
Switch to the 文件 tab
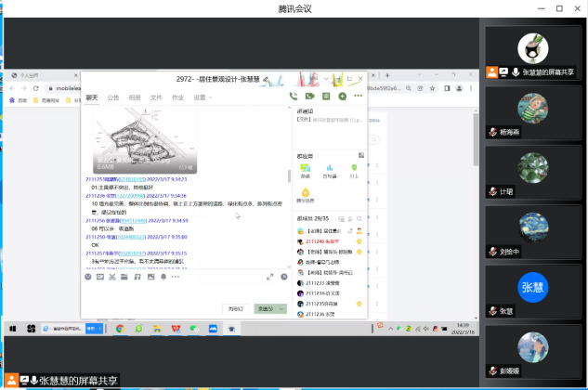[156, 97]
